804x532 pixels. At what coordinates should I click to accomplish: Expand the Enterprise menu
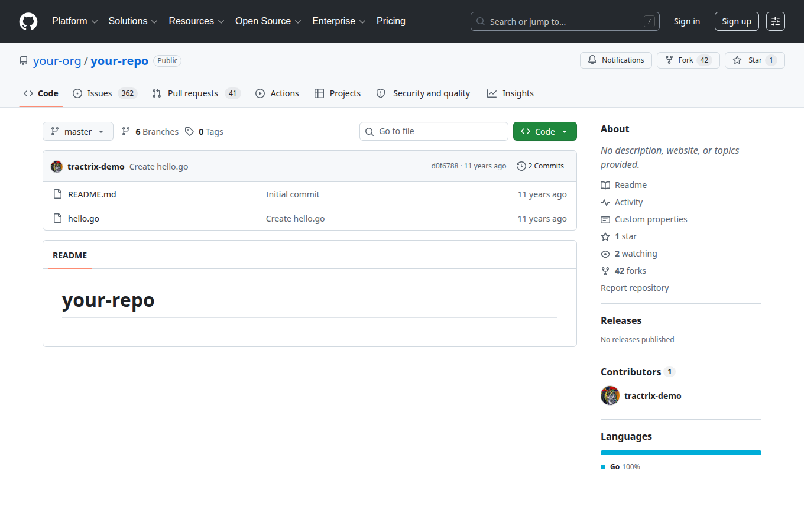tap(339, 21)
